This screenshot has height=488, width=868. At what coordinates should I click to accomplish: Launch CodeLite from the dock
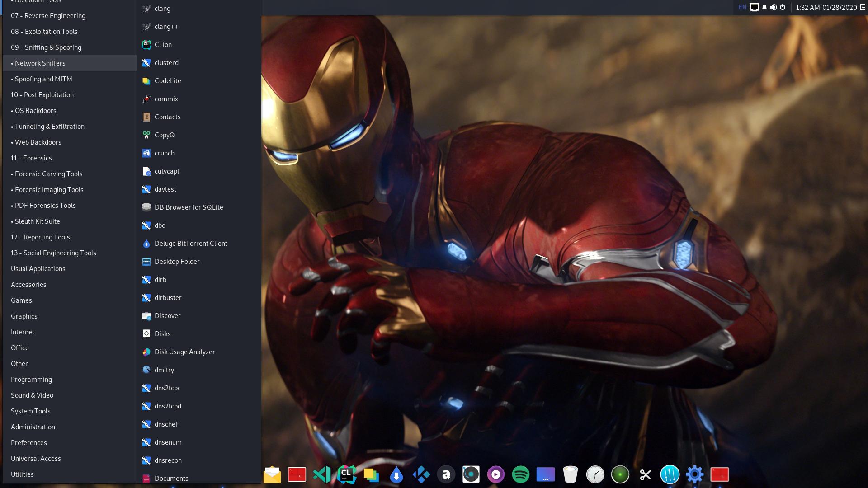[372, 474]
